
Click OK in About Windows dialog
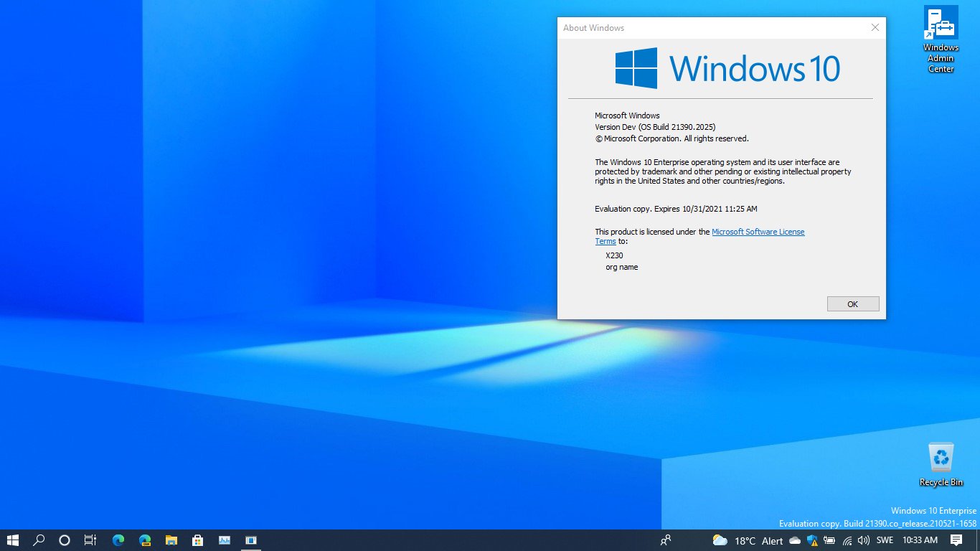(853, 304)
